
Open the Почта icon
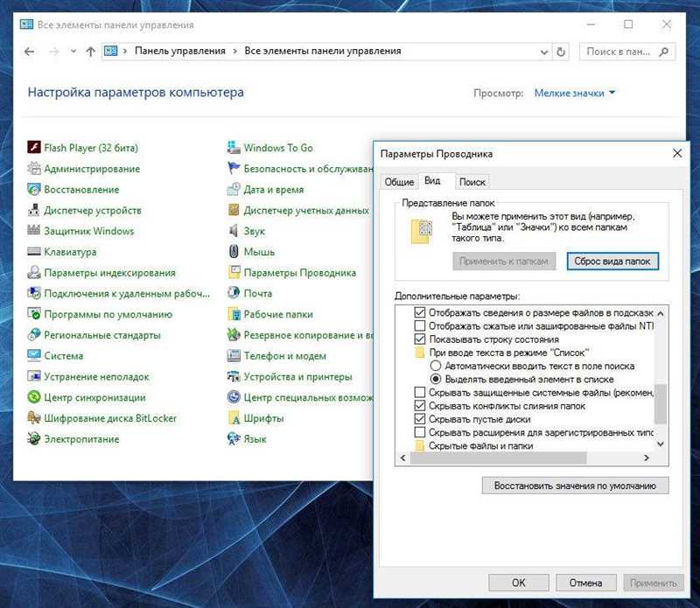(x=234, y=293)
